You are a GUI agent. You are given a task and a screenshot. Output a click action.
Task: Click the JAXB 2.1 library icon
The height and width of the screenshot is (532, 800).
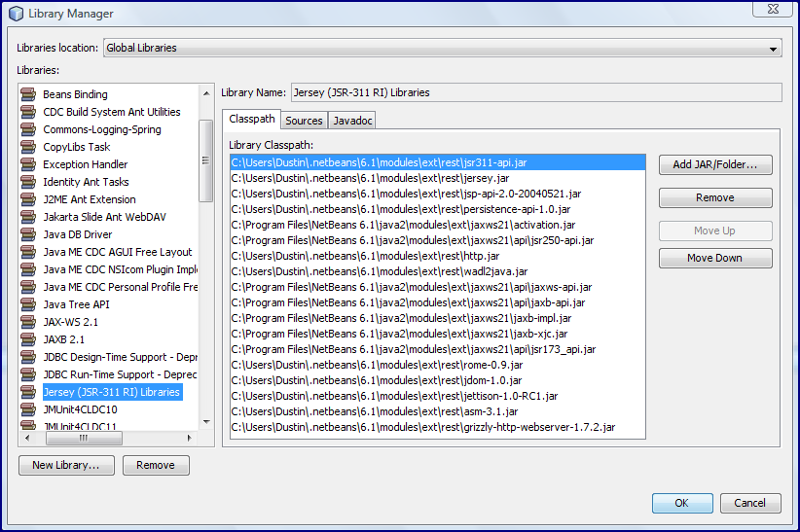pyautogui.click(x=28, y=339)
